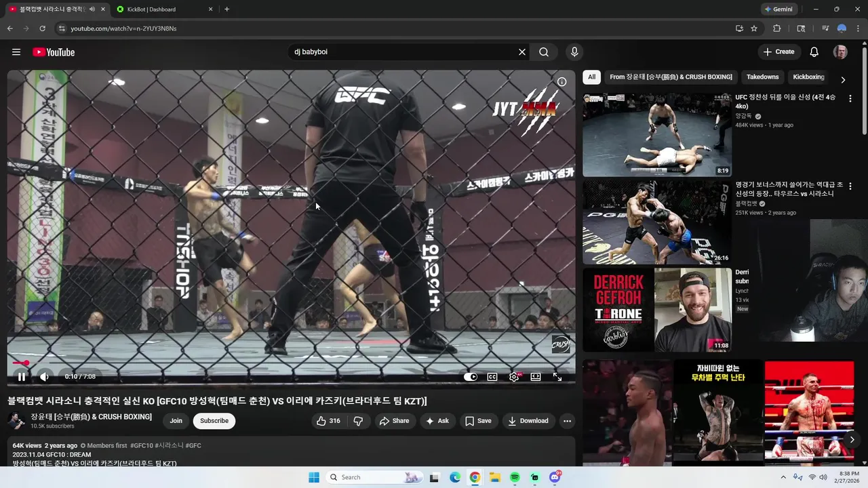Screen dimensions: 868x488
Task: Switch to theater mode
Action: (536, 377)
